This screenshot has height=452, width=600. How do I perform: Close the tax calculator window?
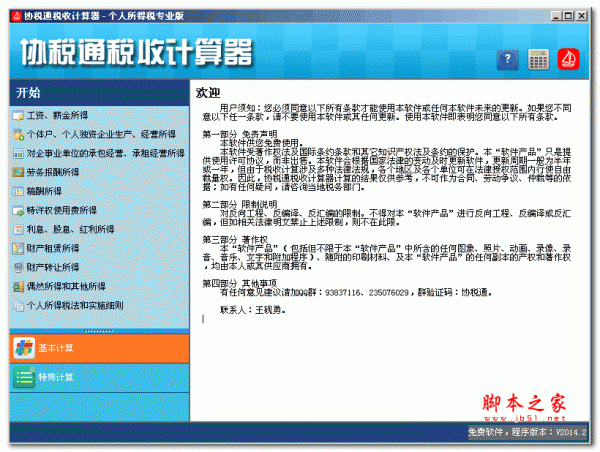pyautogui.click(x=582, y=16)
